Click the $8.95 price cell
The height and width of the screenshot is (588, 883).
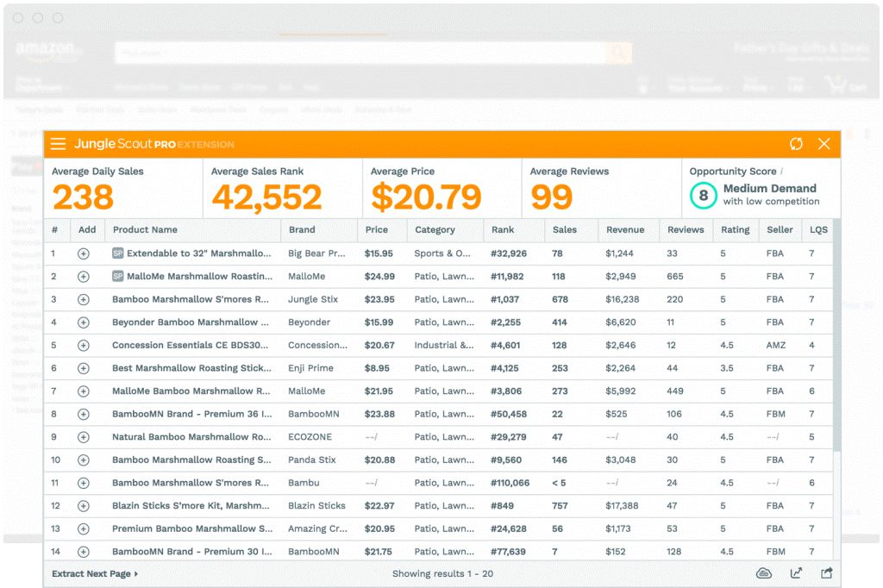(377, 368)
